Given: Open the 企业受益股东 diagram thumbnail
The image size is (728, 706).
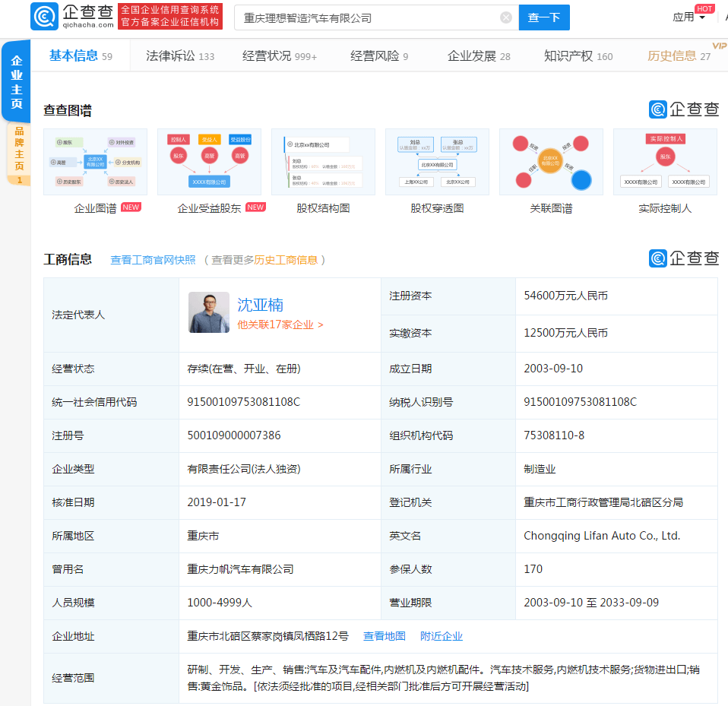Looking at the screenshot, I should (x=210, y=162).
